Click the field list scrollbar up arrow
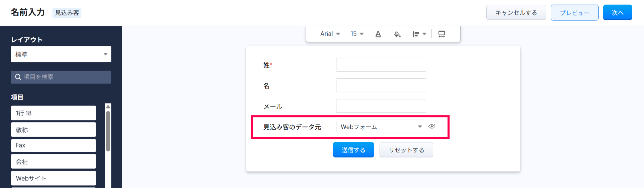The height and width of the screenshot is (188, 644). pyautogui.click(x=108, y=107)
